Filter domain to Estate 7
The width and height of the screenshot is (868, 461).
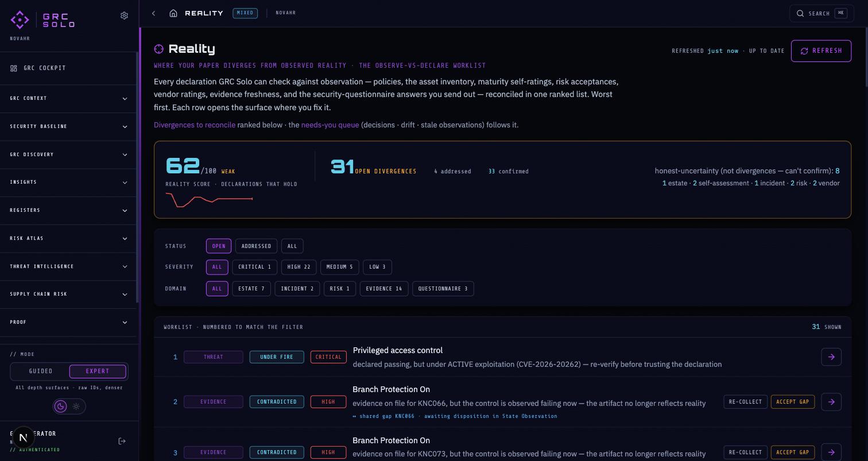[251, 289]
